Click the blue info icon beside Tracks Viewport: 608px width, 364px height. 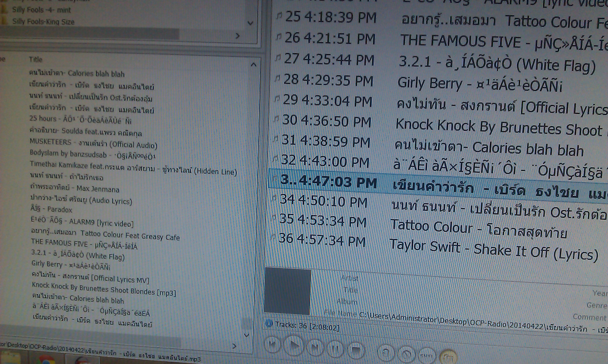click(269, 323)
